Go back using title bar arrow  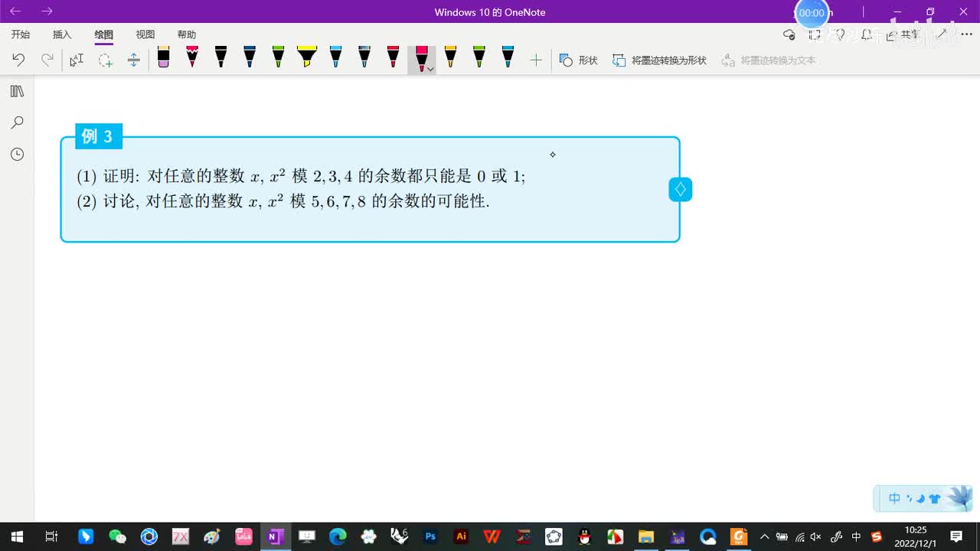point(15,11)
